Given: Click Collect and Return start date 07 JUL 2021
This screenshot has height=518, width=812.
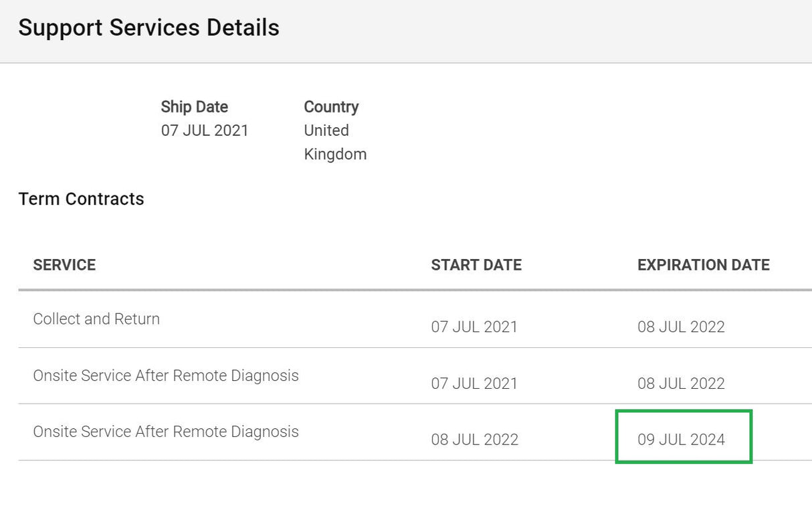Looking at the screenshot, I should click(474, 327).
